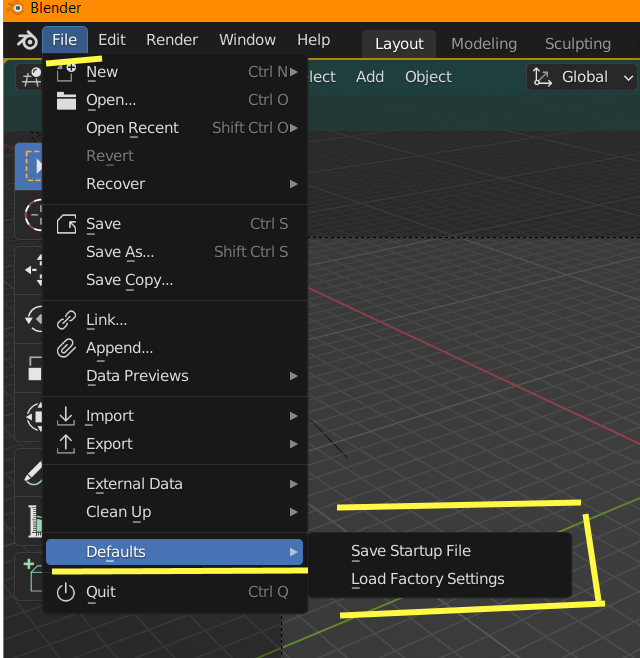The image size is (640, 658).
Task: Expand the Open Recent submenu
Action: click(175, 128)
